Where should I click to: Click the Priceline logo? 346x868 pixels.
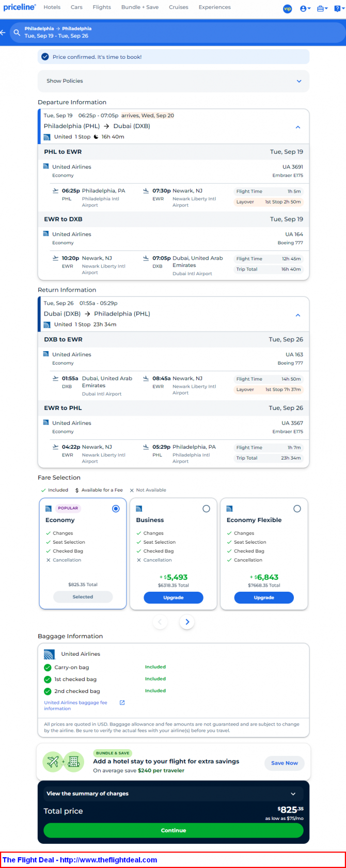[x=20, y=7]
